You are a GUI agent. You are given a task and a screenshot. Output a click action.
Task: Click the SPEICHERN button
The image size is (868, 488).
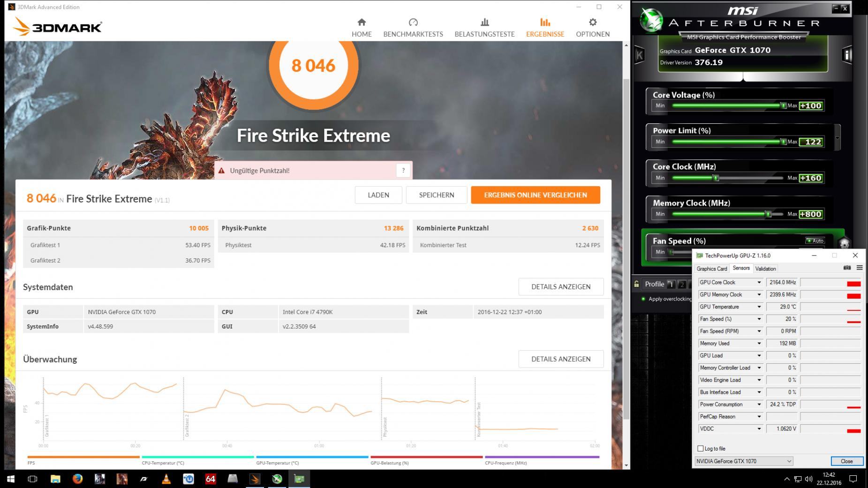436,195
